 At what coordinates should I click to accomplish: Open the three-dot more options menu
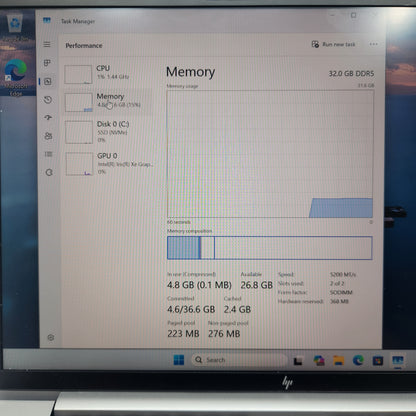[x=374, y=44]
